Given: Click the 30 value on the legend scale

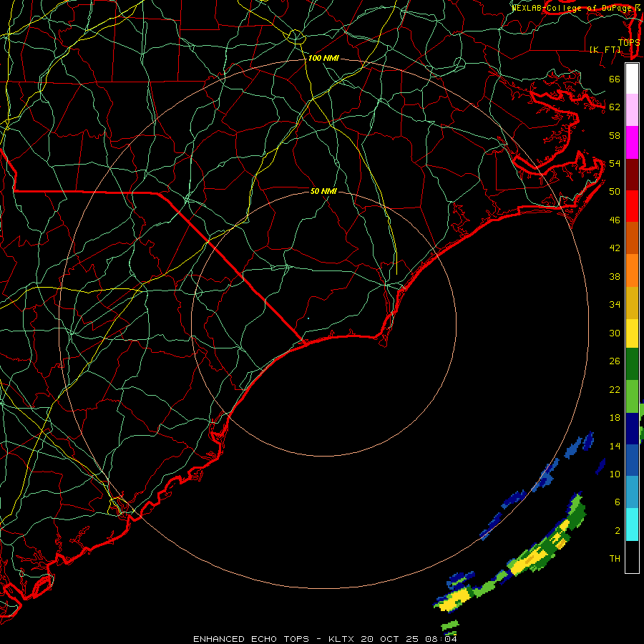Looking at the screenshot, I should (x=615, y=333).
